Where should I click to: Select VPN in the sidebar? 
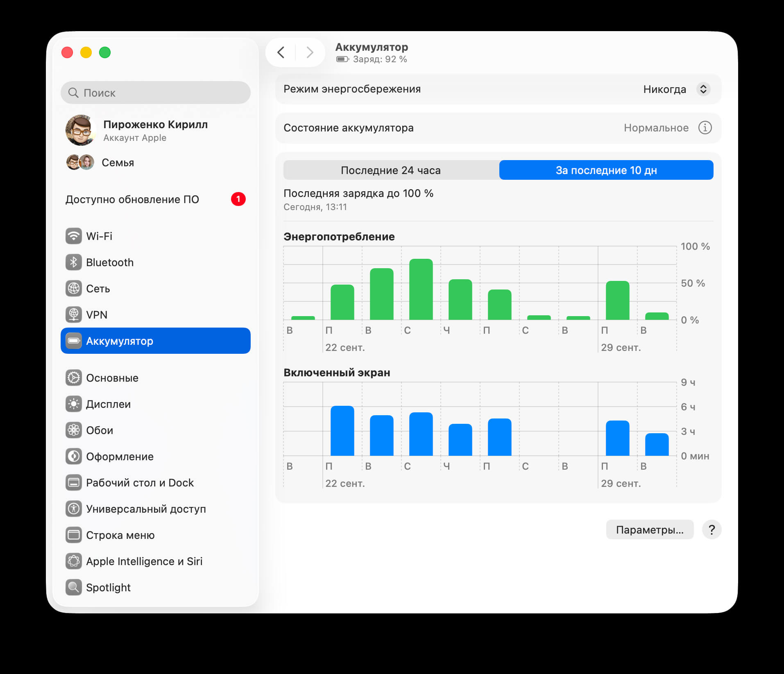coord(156,315)
